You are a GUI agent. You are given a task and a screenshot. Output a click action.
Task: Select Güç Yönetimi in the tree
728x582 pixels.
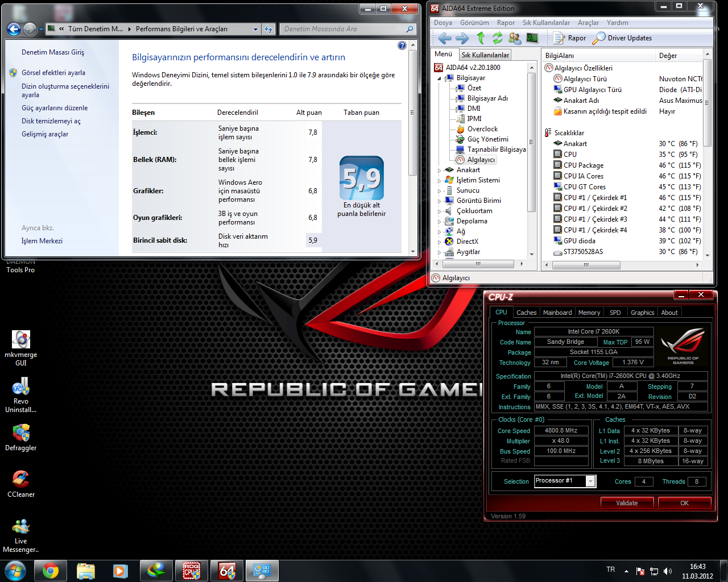point(488,139)
